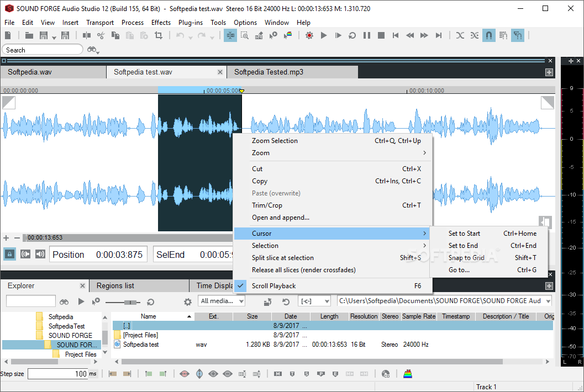Switch to the Softpedia Tested.mp3 tab
Screen dimensions: 584x392
pyautogui.click(x=292, y=72)
